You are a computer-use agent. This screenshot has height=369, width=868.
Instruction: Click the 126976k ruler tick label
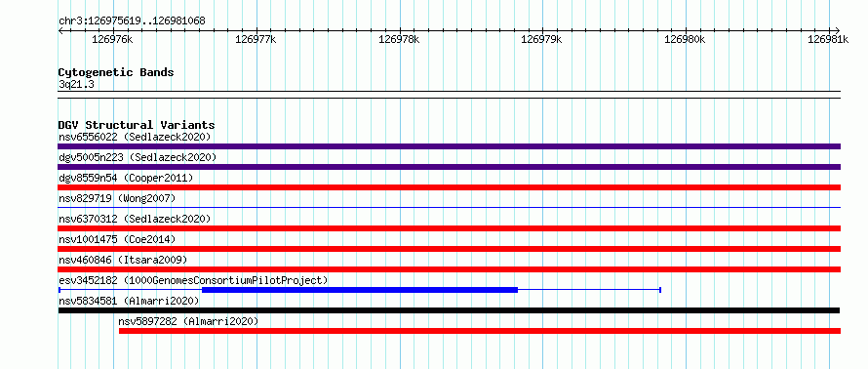coord(112,39)
